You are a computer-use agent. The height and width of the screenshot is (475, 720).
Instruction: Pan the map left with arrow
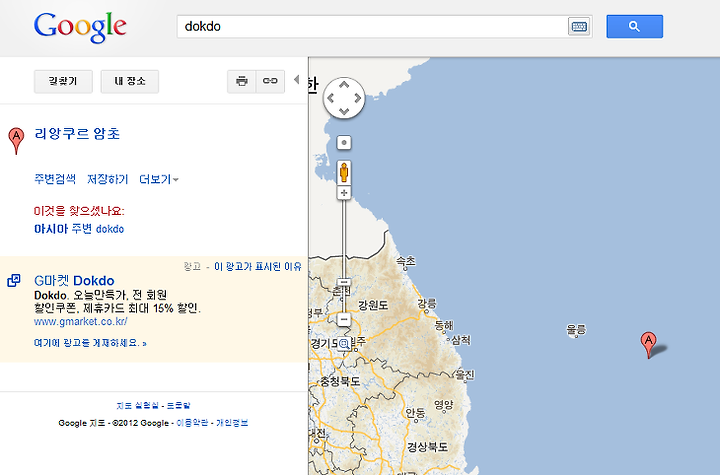[x=331, y=98]
